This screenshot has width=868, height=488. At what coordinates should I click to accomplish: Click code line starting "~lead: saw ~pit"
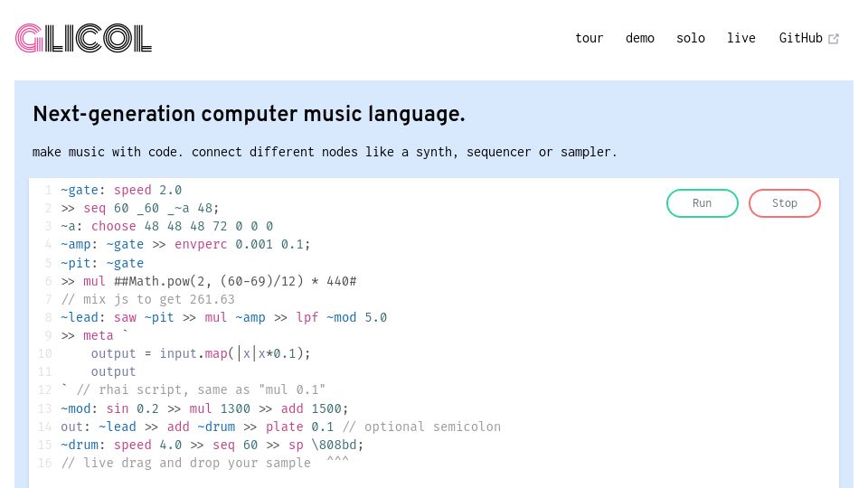point(223,317)
